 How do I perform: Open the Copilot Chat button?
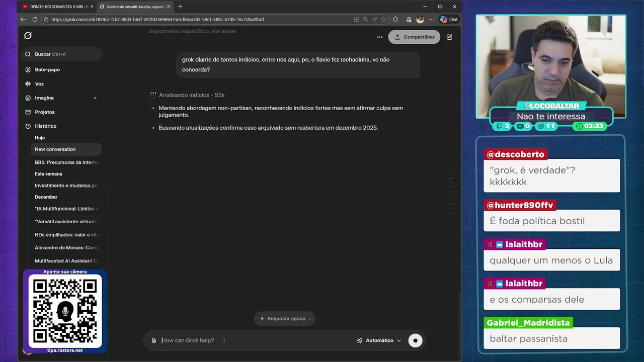tap(449, 20)
